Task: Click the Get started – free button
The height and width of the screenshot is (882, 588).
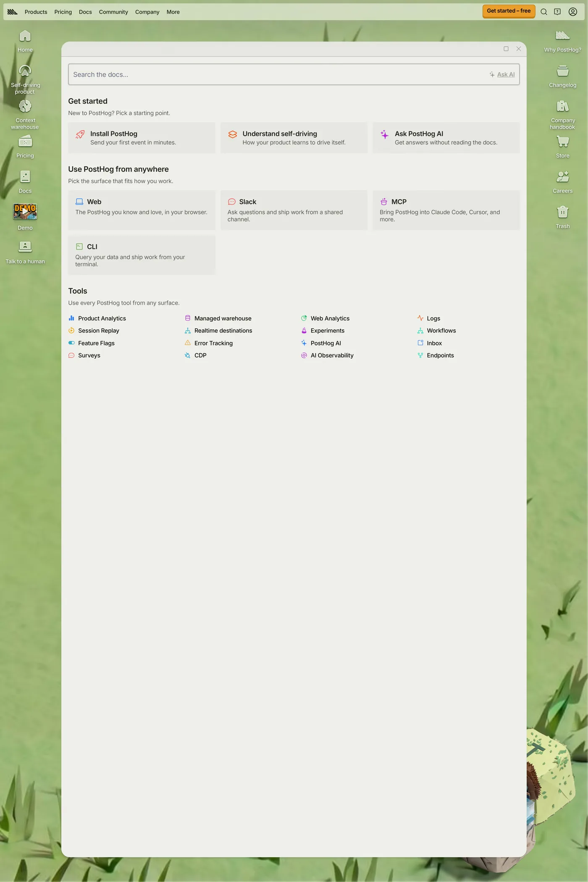Action: pos(509,11)
